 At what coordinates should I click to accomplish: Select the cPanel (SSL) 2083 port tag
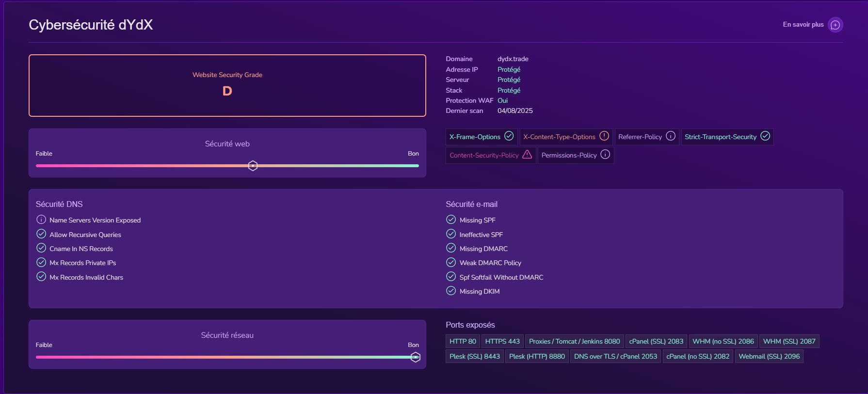point(656,341)
